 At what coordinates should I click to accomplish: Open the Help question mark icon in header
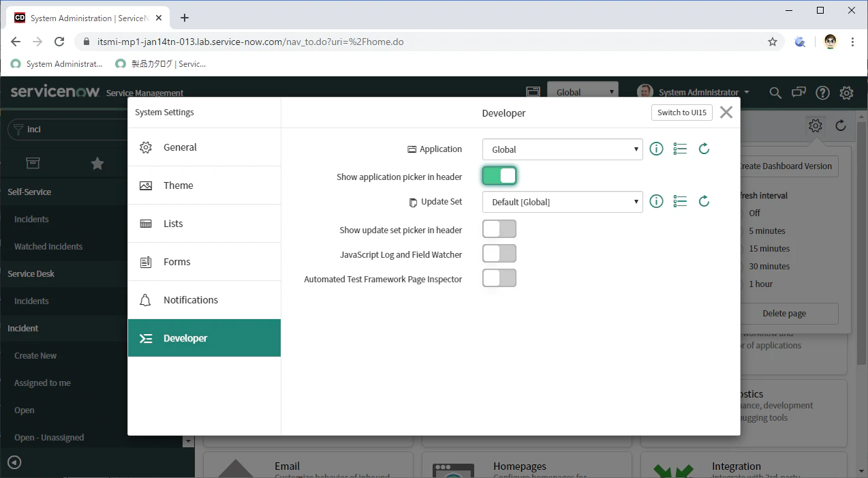pos(823,93)
